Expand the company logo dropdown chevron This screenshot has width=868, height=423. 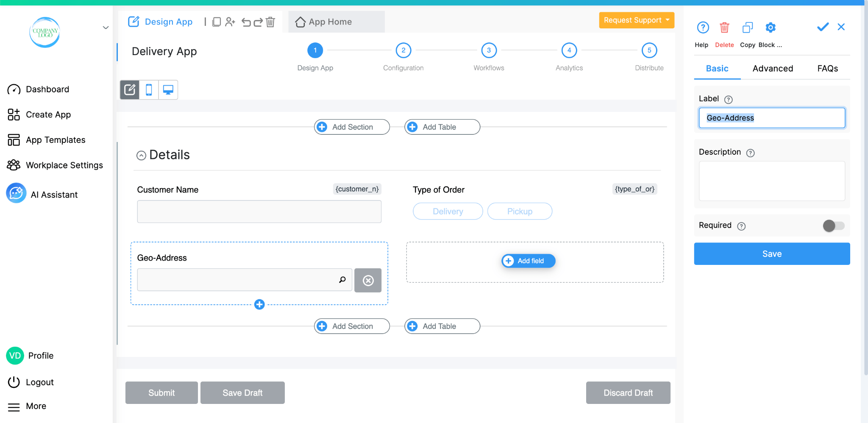point(106,28)
